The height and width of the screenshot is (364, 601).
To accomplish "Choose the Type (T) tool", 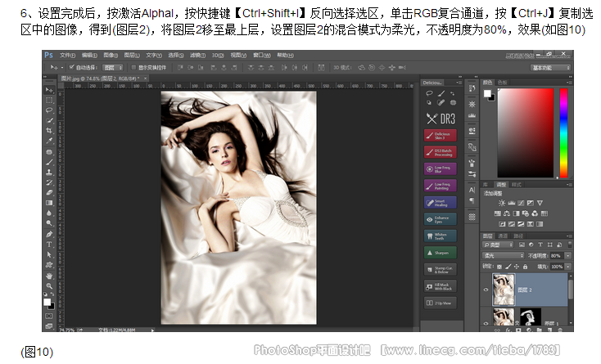I will pyautogui.click(x=49, y=244).
